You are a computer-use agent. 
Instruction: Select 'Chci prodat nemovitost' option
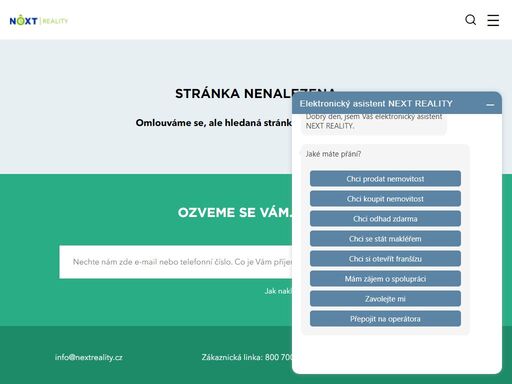[x=385, y=179]
